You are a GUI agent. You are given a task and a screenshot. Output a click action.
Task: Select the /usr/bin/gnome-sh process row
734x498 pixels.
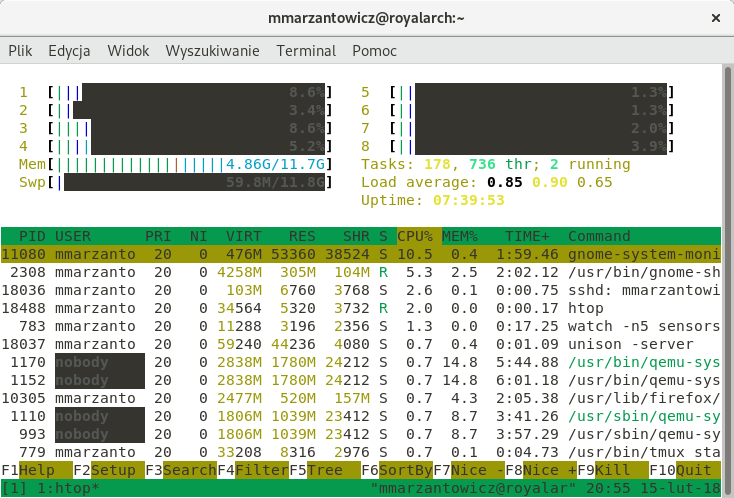pyautogui.click(x=360, y=272)
